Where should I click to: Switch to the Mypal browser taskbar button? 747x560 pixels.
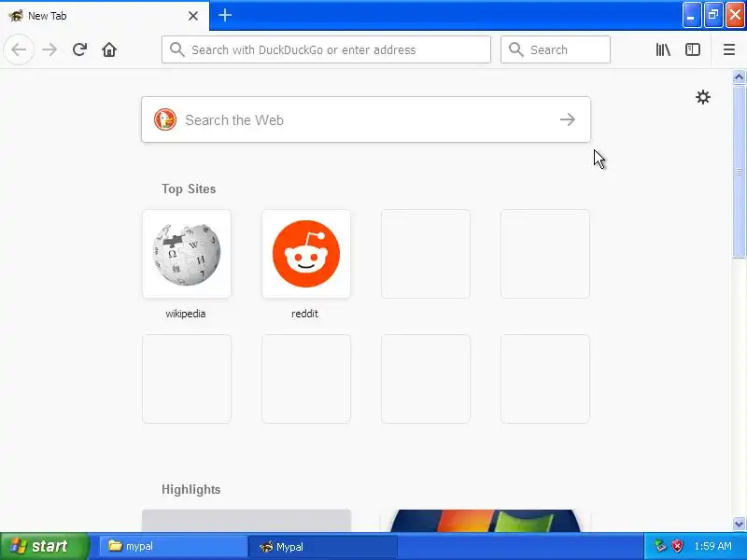pos(322,546)
